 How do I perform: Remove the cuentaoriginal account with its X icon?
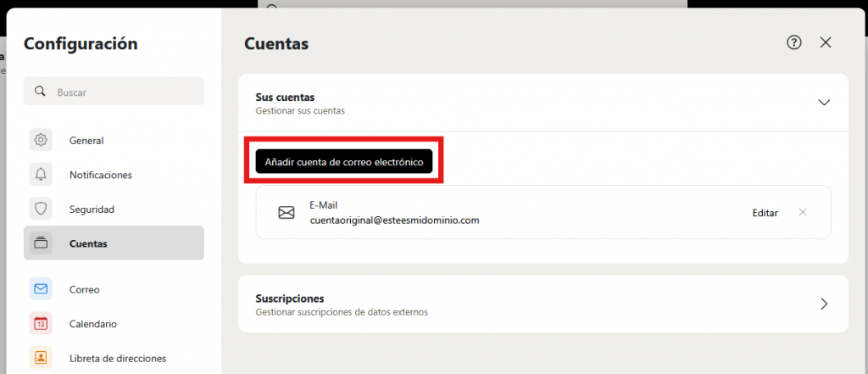click(x=803, y=212)
